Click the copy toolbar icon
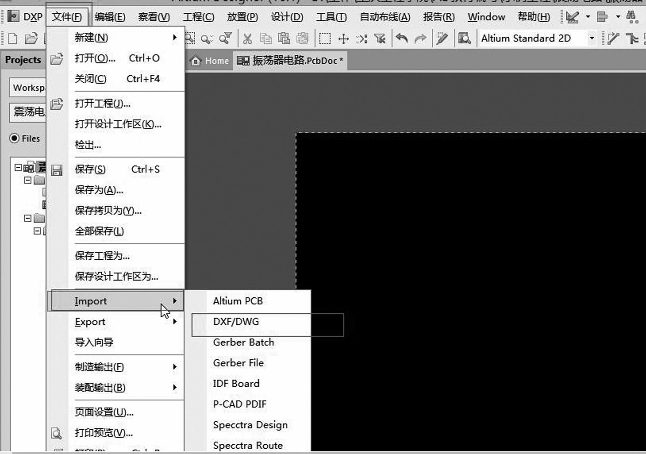The height and width of the screenshot is (454, 646). [x=266, y=39]
